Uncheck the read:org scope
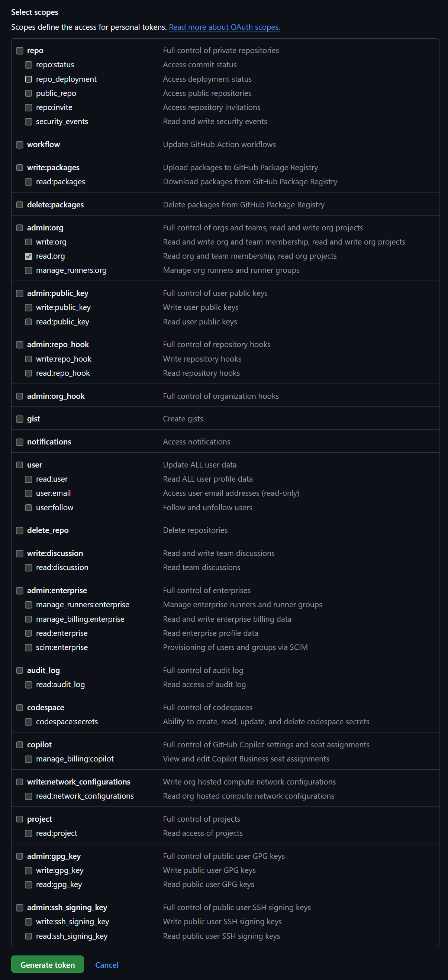448x980 pixels. click(29, 256)
